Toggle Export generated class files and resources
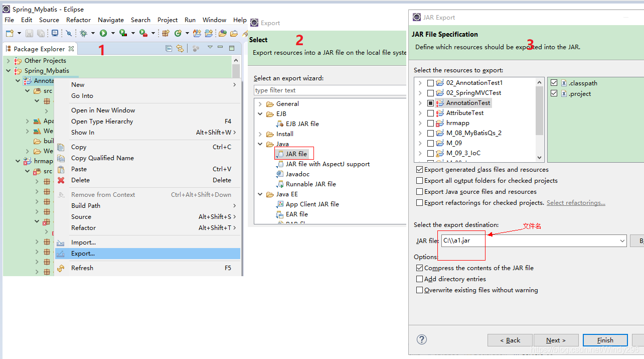The width and height of the screenshot is (644, 359). [x=419, y=170]
